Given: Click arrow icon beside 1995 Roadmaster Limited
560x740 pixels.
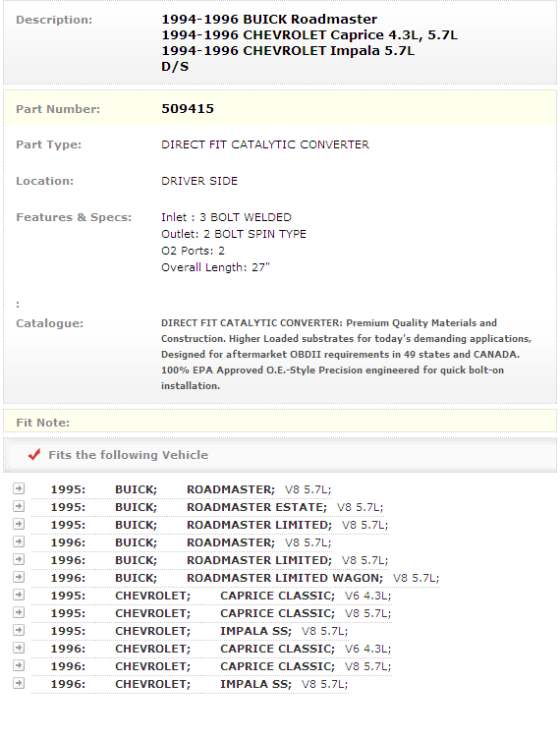Looking at the screenshot, I should (19, 524).
